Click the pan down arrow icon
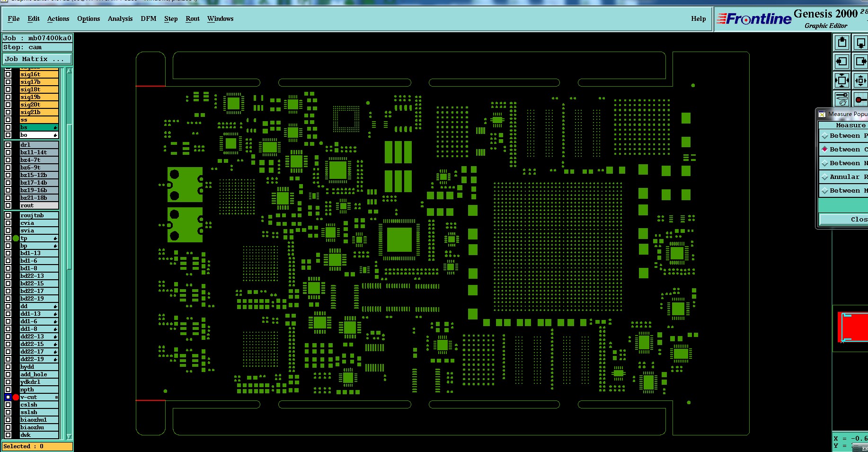This screenshot has height=452, width=868. coord(860,43)
